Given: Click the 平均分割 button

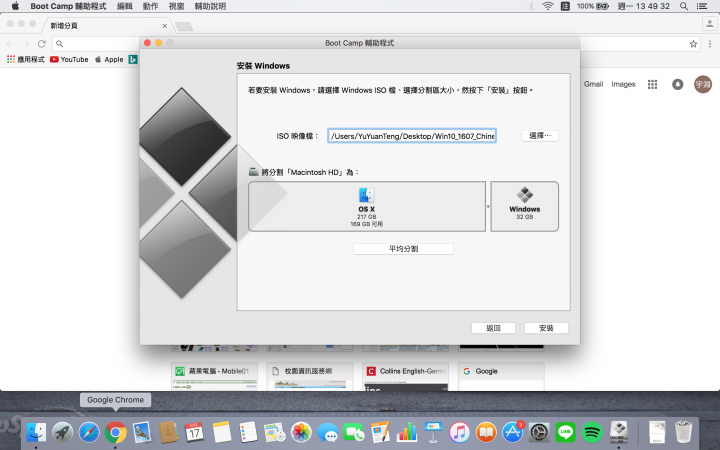Looking at the screenshot, I should 403,249.
